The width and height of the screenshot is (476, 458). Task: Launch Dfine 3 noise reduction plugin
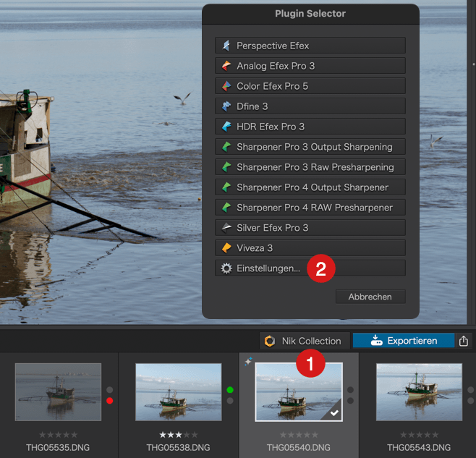click(310, 106)
